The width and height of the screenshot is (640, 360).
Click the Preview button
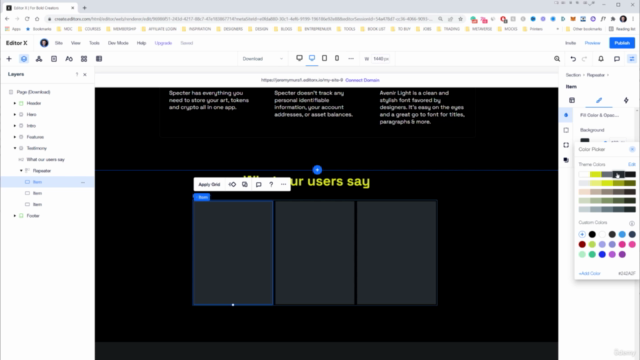click(592, 43)
